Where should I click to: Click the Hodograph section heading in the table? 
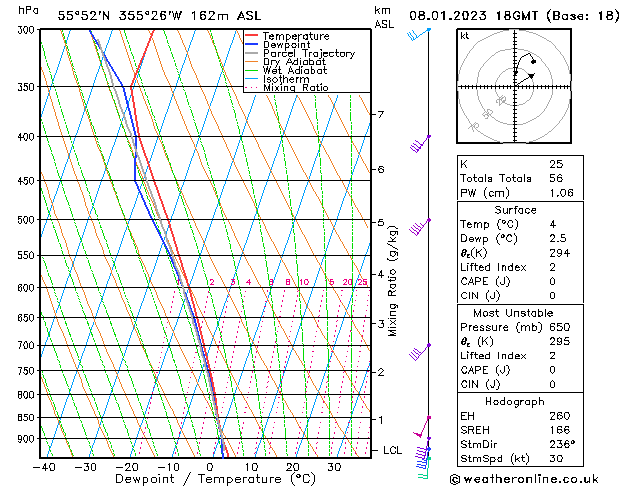coord(515,402)
